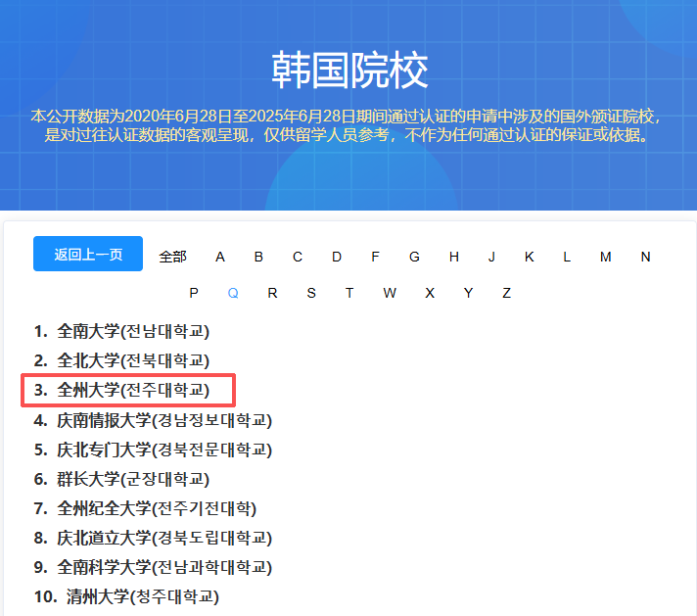
Task: Select letter P in alphabet index
Action: click(194, 293)
